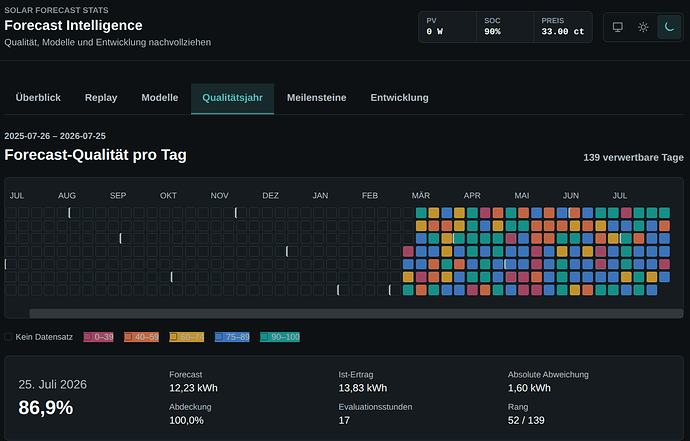The height and width of the screenshot is (441, 690).
Task: Click the APR month label
Action: pyautogui.click(x=472, y=195)
